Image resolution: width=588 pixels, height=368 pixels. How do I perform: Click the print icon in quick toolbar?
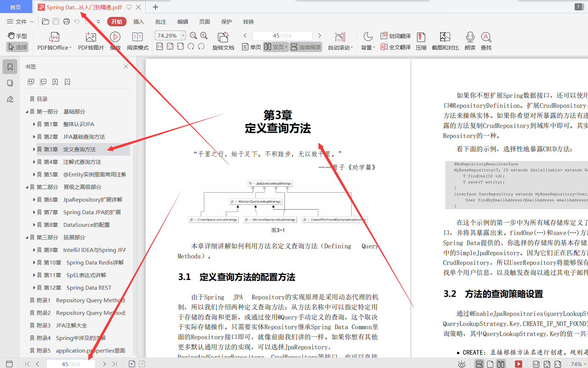67,22
